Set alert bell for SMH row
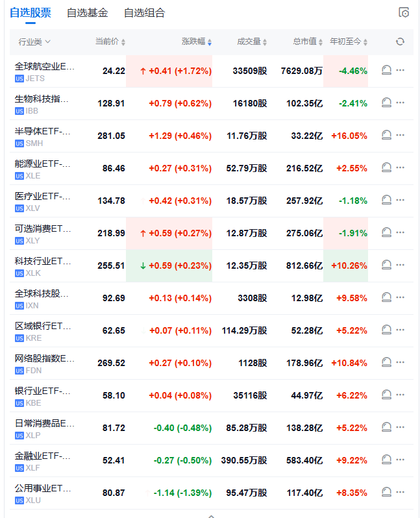This screenshot has width=420, height=518. coord(387,135)
